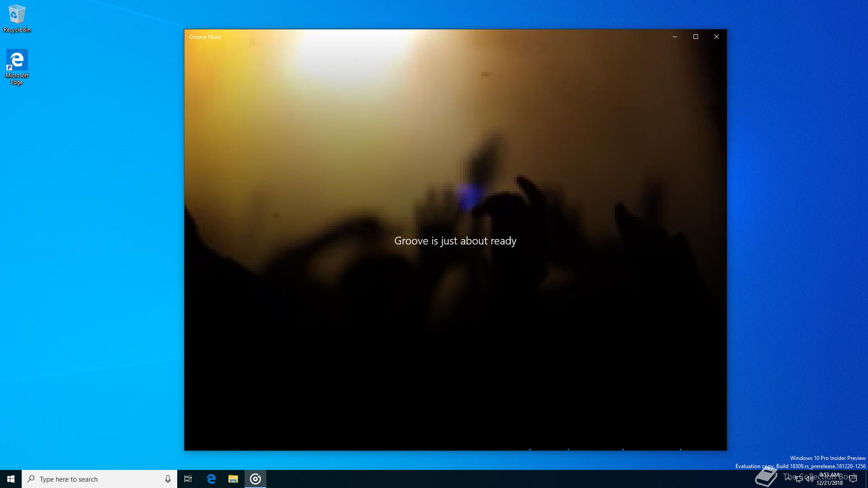Open the volume control in the system tray
Screen dimensions: 868x488
pyautogui.click(x=809, y=479)
